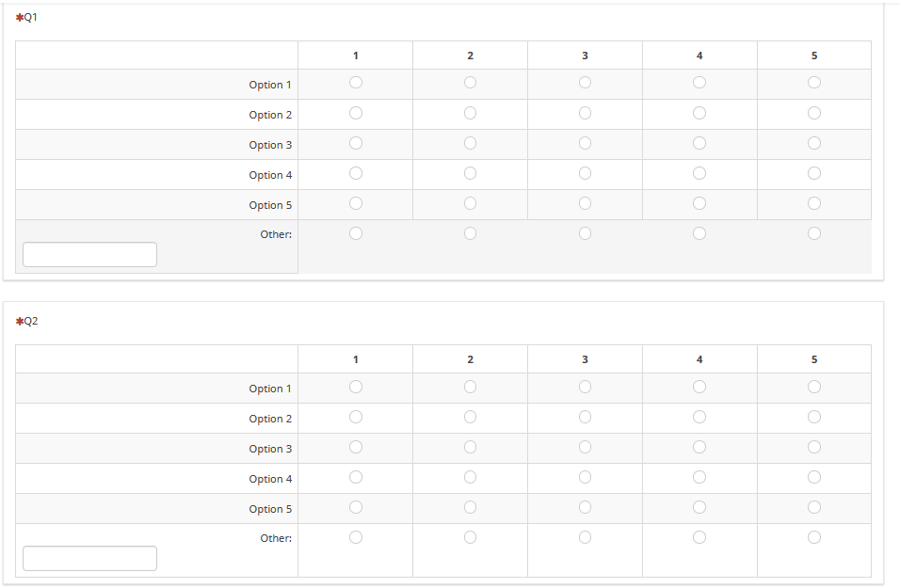Select rating 5 for Q1 Option 1
The image size is (900, 588).
pyautogui.click(x=814, y=83)
